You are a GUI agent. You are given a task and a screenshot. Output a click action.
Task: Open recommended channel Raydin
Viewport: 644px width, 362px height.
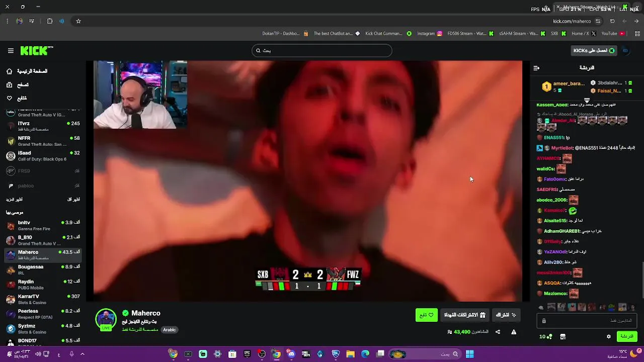43,284
